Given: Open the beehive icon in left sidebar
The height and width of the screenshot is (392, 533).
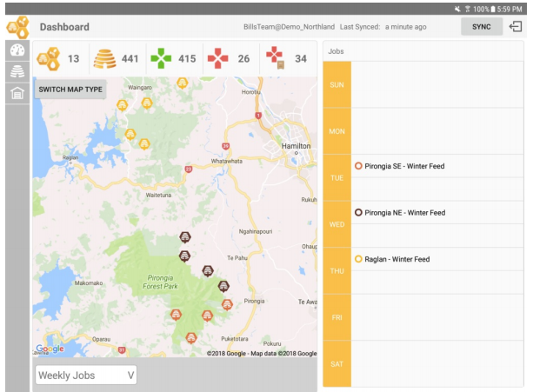Looking at the screenshot, I should [x=17, y=72].
